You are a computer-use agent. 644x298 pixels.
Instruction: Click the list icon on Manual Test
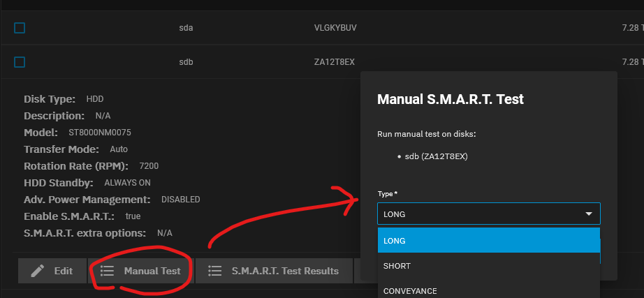(x=107, y=271)
